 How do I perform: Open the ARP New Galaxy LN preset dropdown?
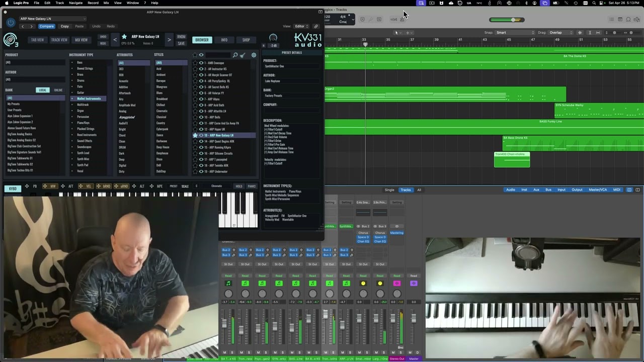click(x=53, y=19)
